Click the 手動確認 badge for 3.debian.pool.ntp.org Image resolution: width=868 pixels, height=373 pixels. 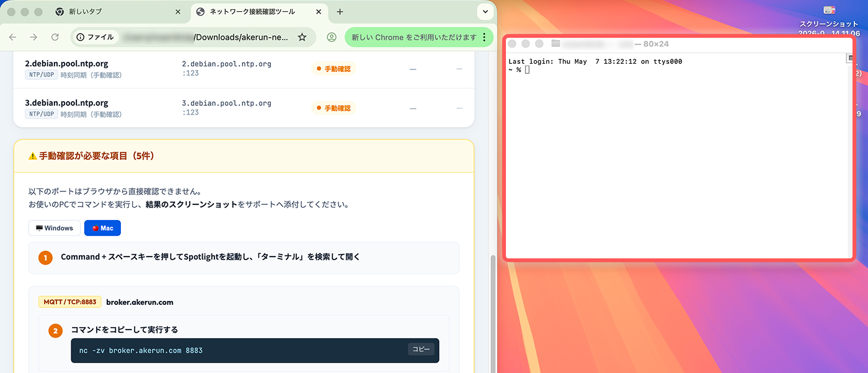(x=334, y=108)
